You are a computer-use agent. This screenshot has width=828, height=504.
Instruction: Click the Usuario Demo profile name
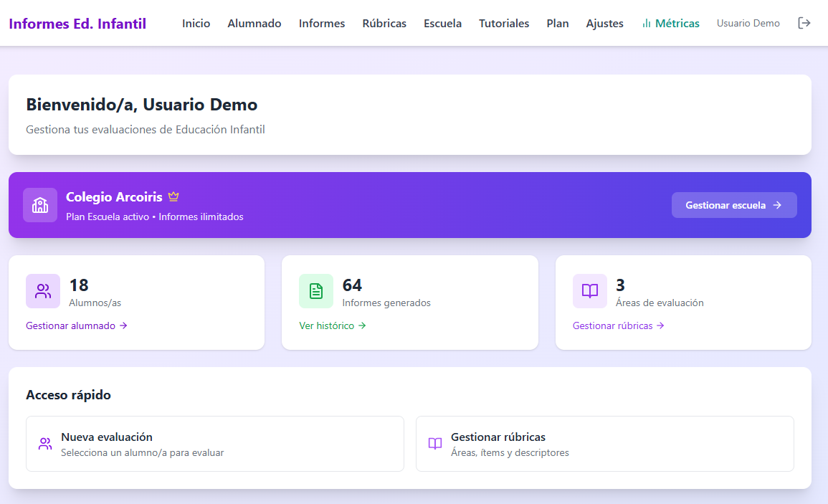(x=748, y=23)
